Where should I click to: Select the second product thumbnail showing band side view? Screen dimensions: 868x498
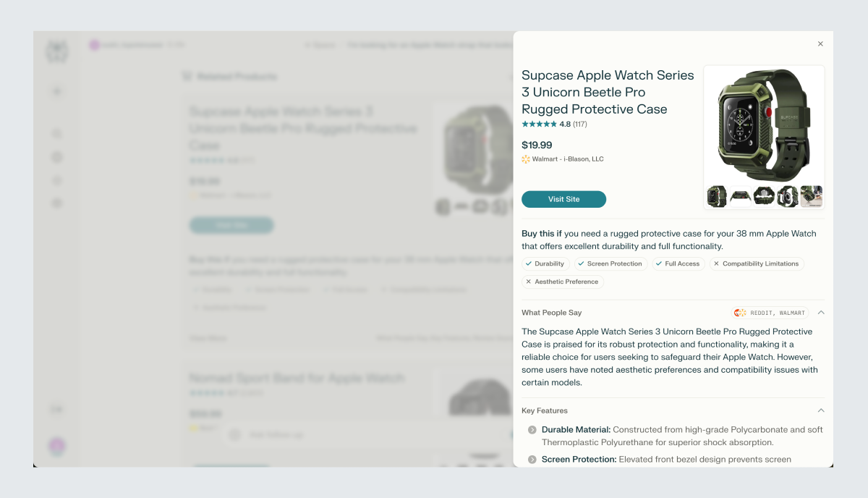740,196
